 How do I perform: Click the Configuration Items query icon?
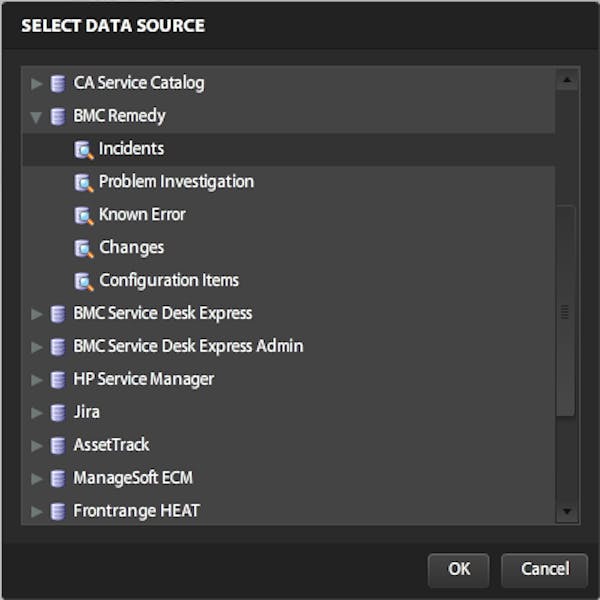click(x=84, y=281)
